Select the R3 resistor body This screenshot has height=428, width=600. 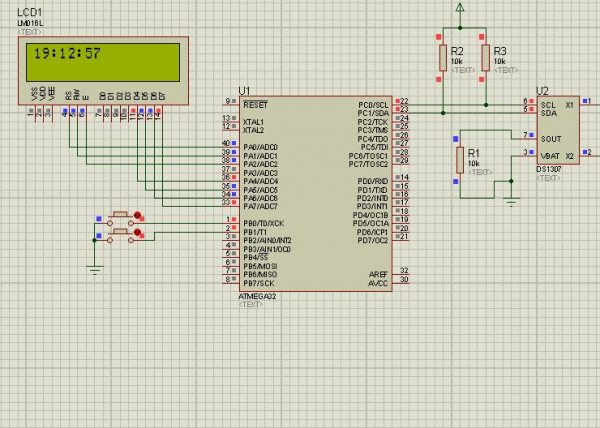pos(486,58)
